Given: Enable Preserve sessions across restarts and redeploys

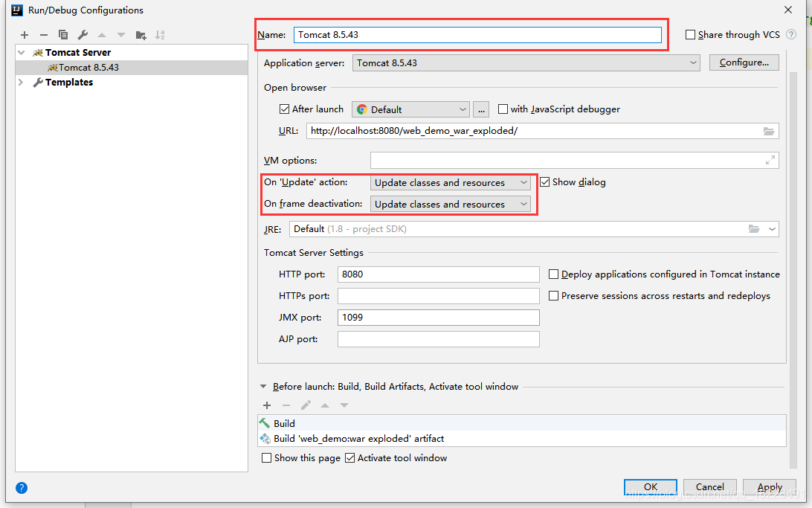Looking at the screenshot, I should pos(553,296).
